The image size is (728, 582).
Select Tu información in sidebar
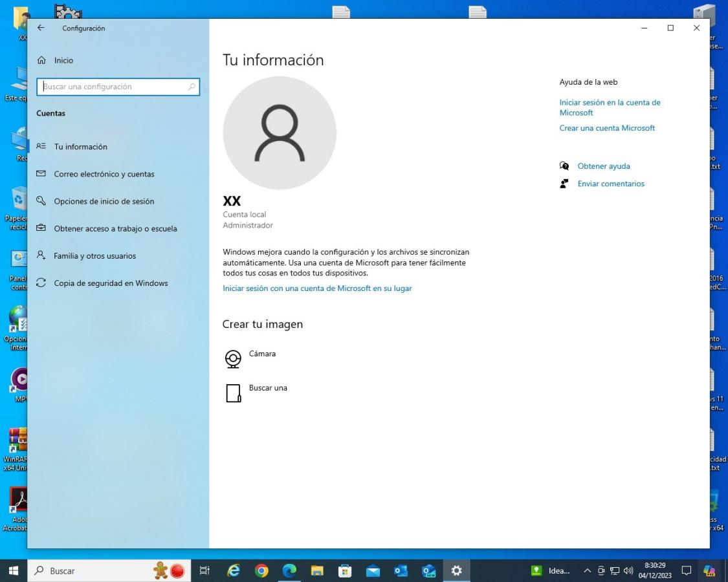[x=80, y=147]
